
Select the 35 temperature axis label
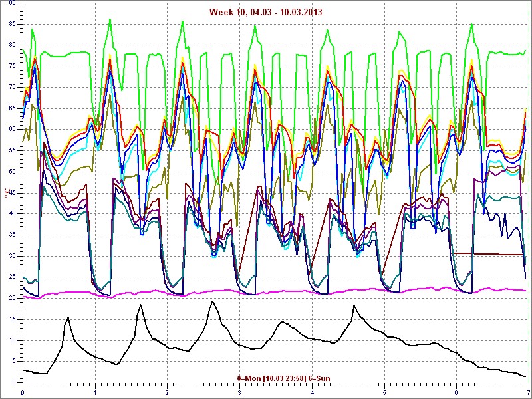pyautogui.click(x=12, y=235)
